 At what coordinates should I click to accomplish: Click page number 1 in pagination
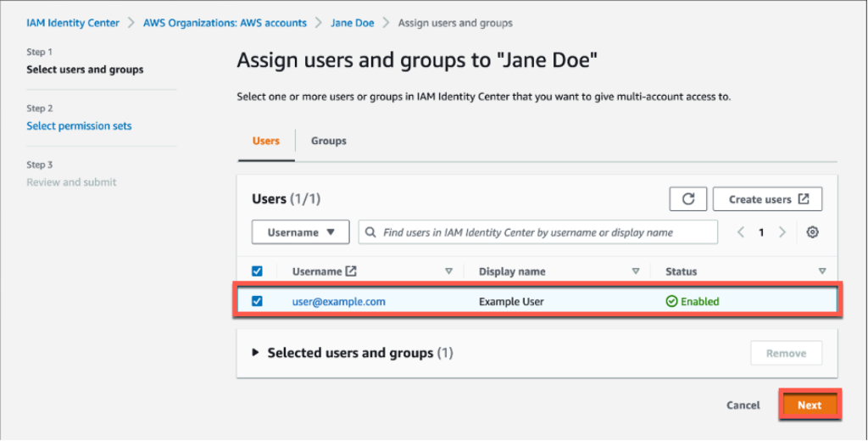point(761,232)
